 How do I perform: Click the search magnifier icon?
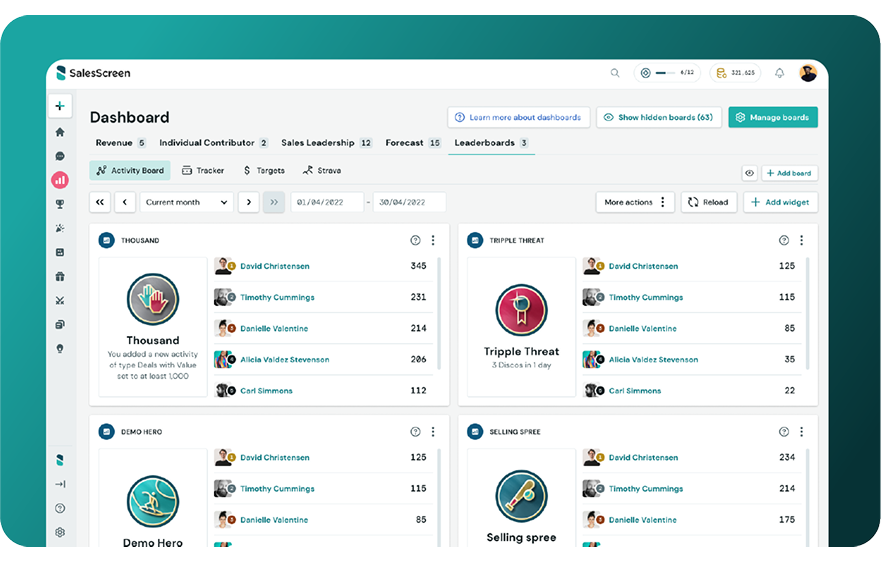(615, 73)
